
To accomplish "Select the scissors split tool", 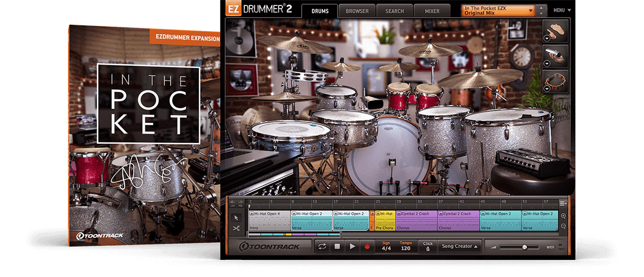I will click(236, 228).
